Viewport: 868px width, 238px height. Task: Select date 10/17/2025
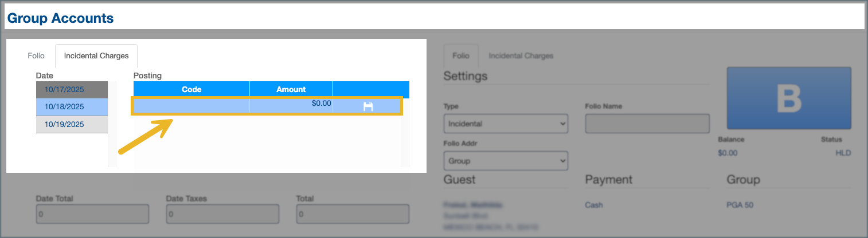[72, 90]
